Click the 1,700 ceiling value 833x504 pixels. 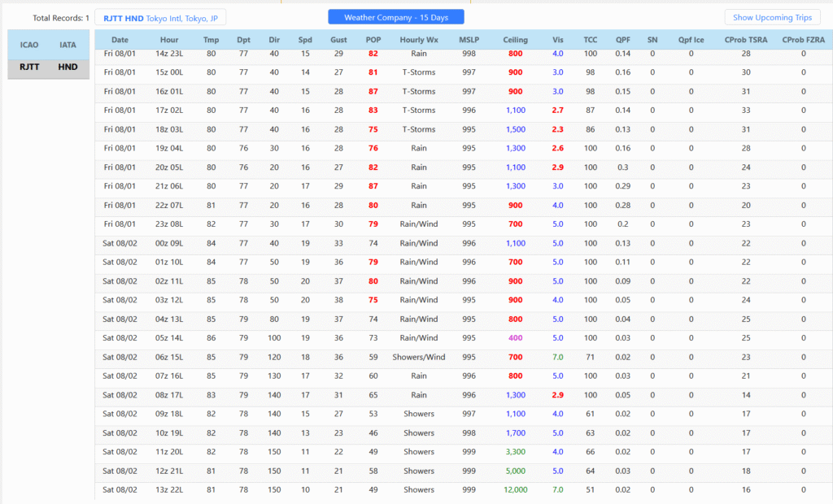tap(515, 432)
